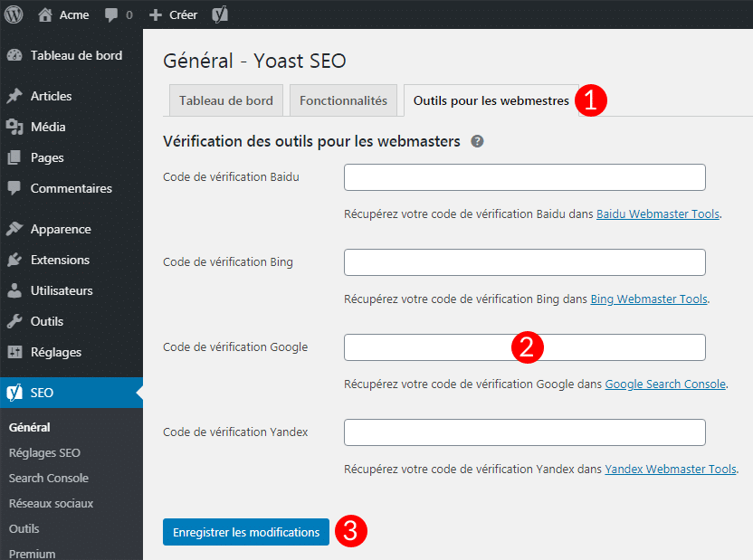Click the plus icon beside Créer
The width and height of the screenshot is (753, 560).
(x=155, y=14)
